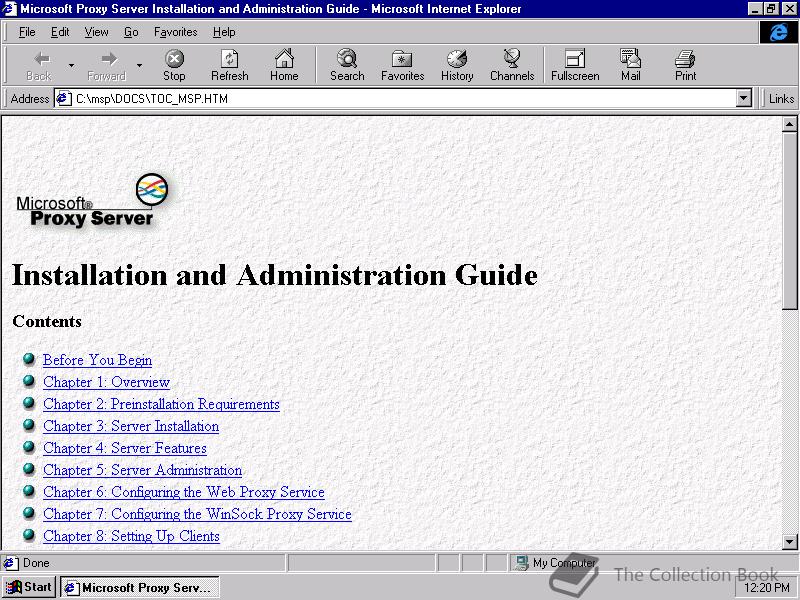Open Chapter 1: Overview link
This screenshot has height=600, width=800.
tap(106, 382)
